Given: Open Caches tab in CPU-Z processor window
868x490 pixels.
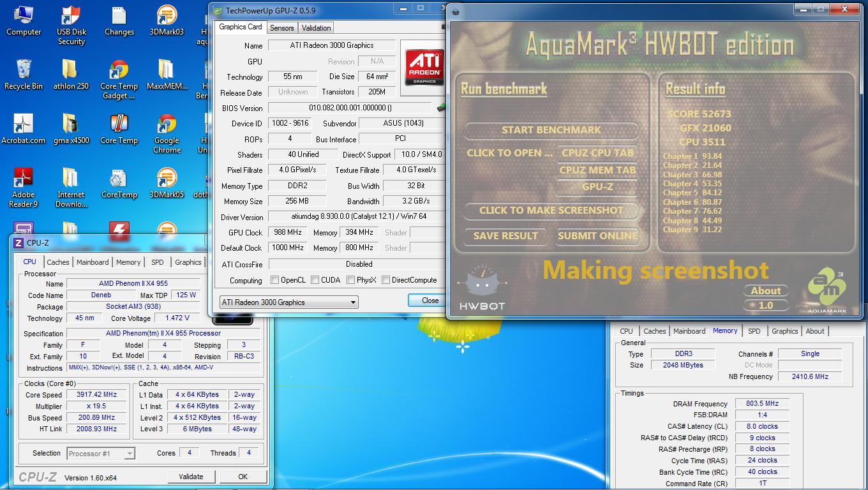Looking at the screenshot, I should [57, 262].
